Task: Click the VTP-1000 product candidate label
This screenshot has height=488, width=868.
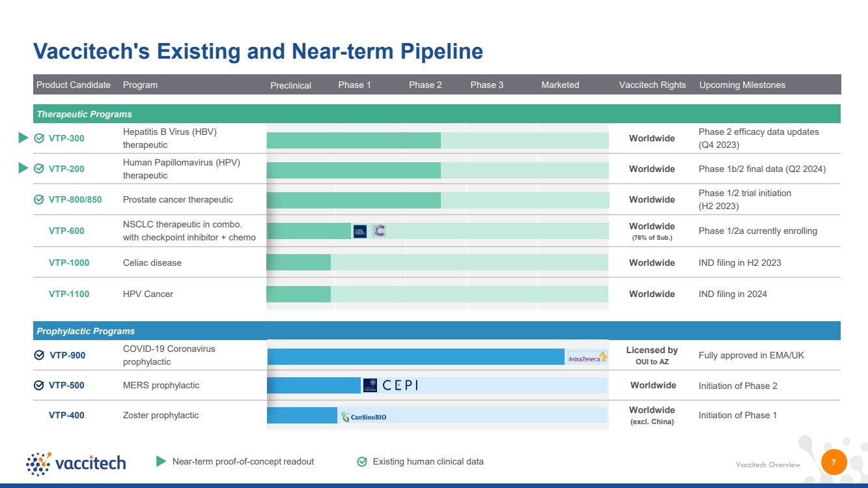Action: click(x=69, y=263)
